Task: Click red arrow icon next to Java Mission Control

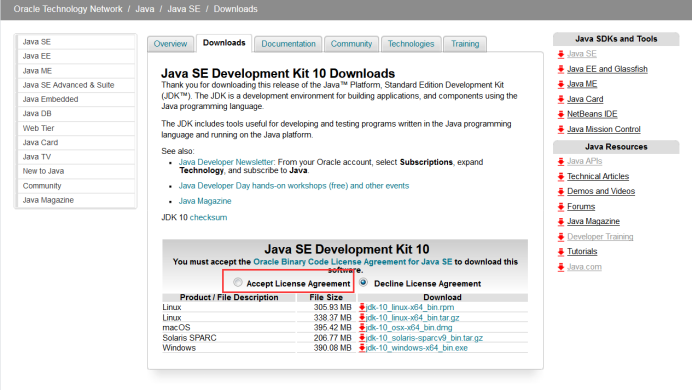Action: coord(561,129)
